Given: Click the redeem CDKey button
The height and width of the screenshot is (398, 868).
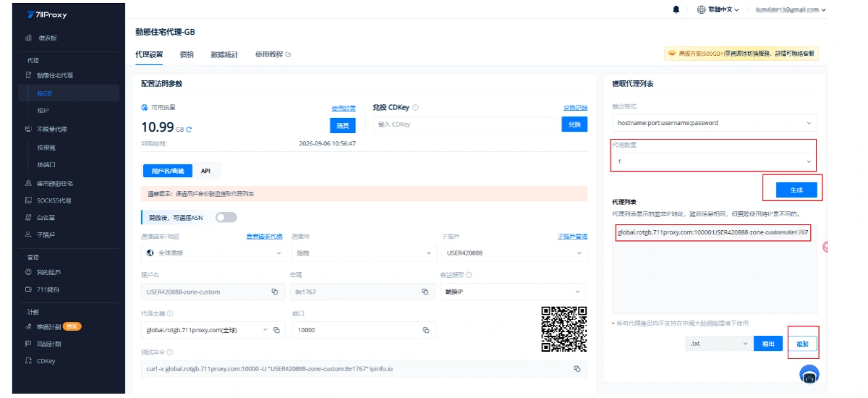Looking at the screenshot, I should click(574, 124).
